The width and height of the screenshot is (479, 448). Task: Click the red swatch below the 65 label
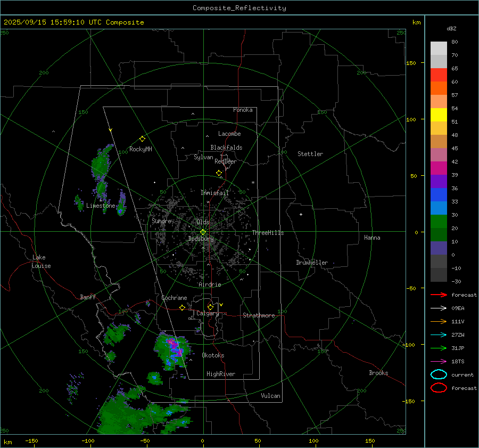(x=439, y=75)
